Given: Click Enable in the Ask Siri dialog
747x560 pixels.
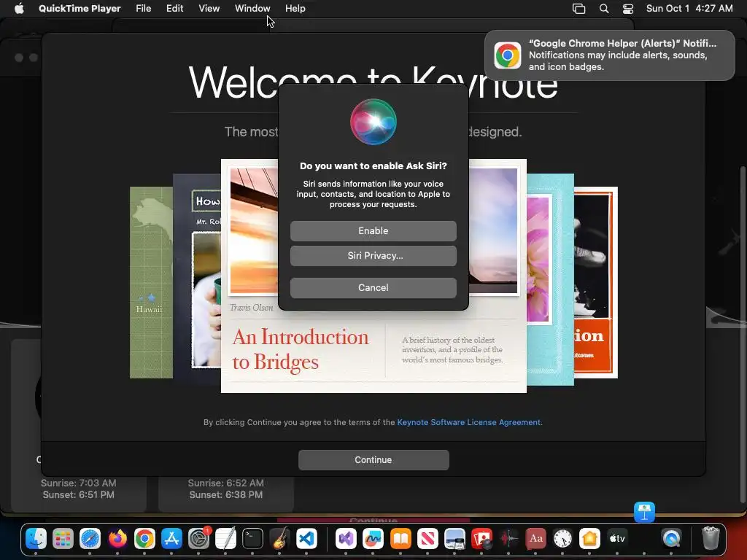Looking at the screenshot, I should 373,231.
